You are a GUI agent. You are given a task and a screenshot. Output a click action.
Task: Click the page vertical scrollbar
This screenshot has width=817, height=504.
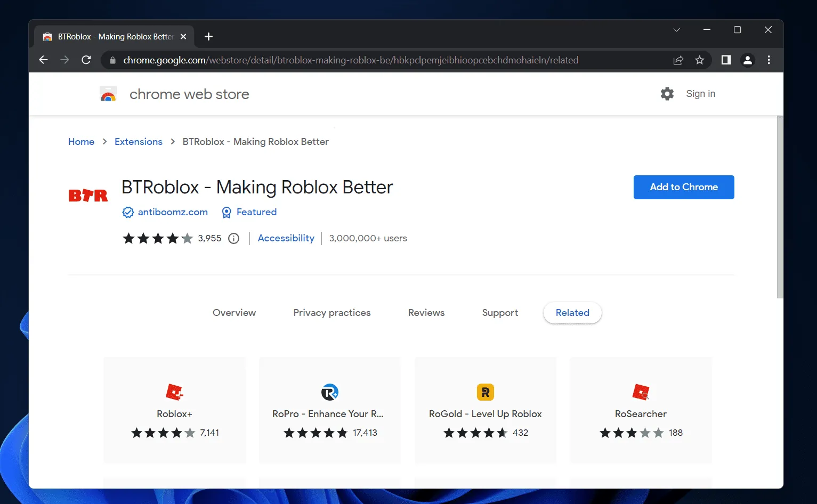pos(780,207)
